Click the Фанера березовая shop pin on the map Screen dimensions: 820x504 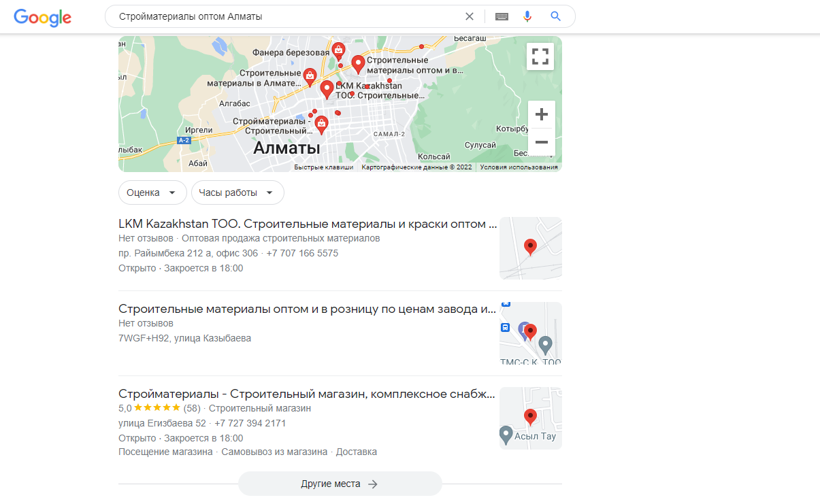(338, 51)
